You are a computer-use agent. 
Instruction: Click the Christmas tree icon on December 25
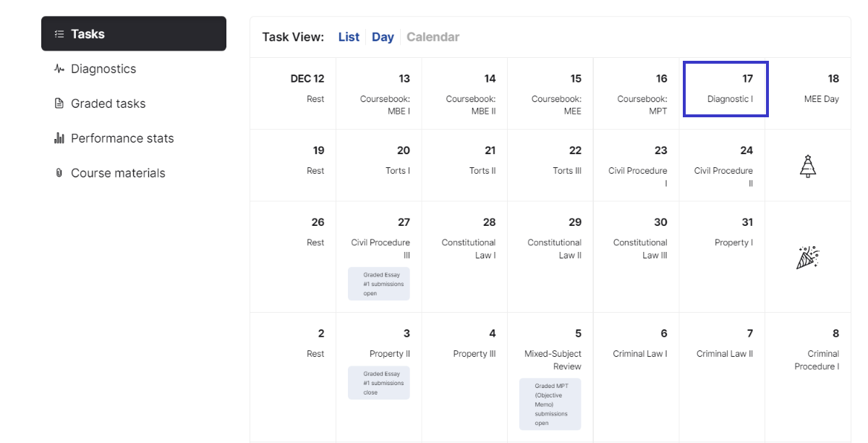pos(808,166)
